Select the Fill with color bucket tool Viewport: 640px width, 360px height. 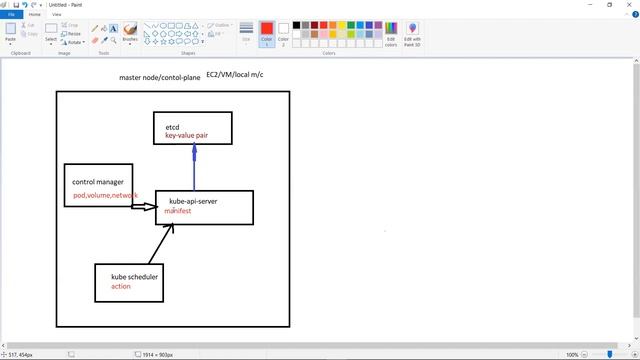pos(104,29)
